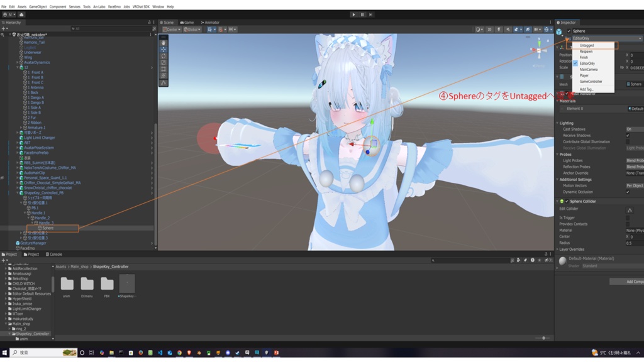Toggle Mesh Renderer enabled checkbox
The height and width of the screenshot is (362, 644).
tap(567, 94)
